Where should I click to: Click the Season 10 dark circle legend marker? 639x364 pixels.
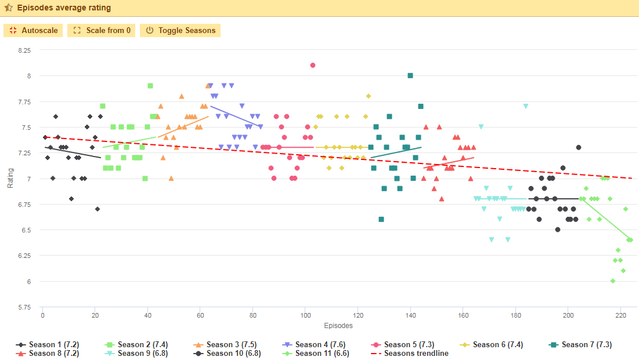(x=198, y=354)
